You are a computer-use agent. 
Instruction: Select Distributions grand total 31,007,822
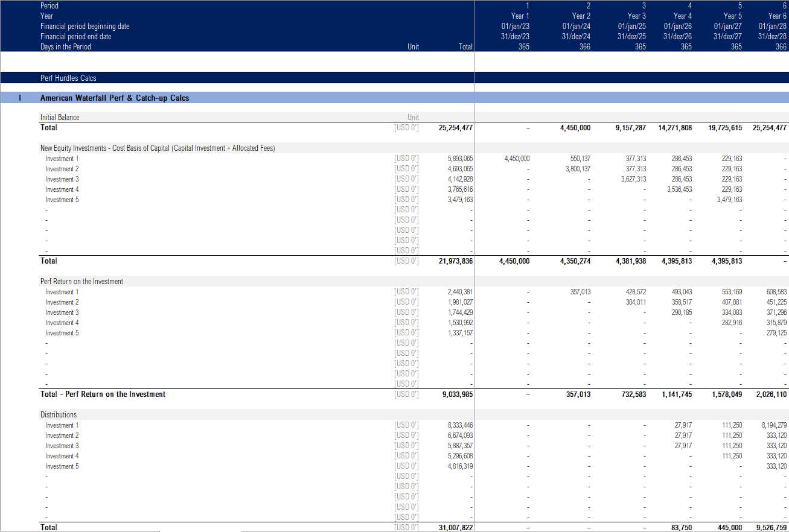tap(455, 527)
